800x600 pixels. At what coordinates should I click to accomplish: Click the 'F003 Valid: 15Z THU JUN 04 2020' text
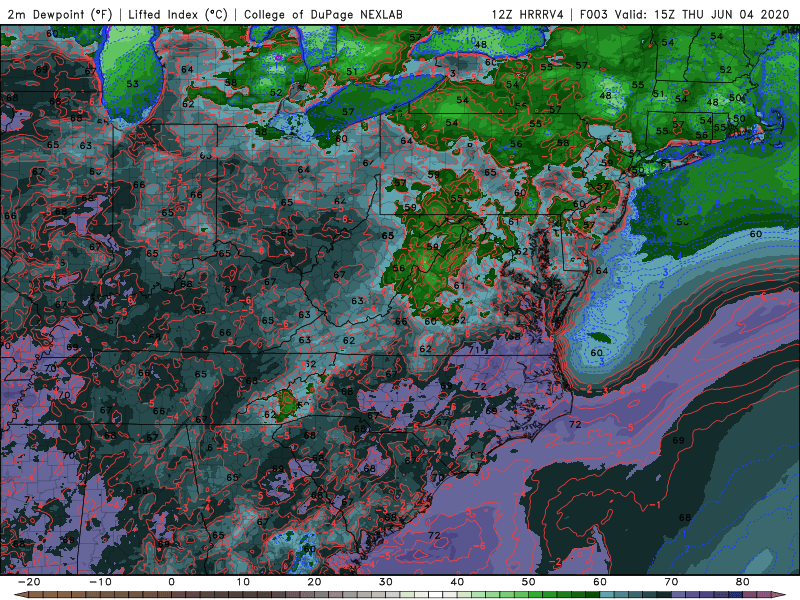click(x=685, y=14)
